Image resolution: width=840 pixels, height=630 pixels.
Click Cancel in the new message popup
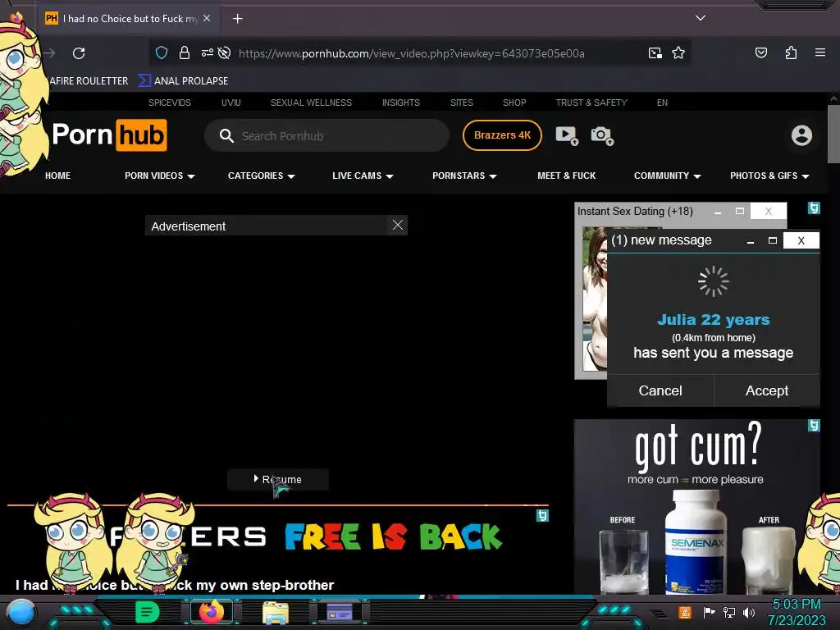click(x=660, y=390)
